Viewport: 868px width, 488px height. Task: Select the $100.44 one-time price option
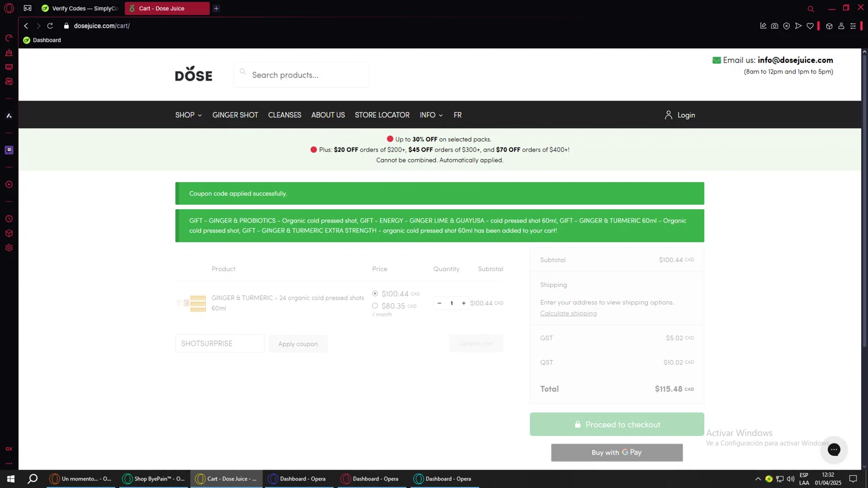pyautogui.click(x=375, y=294)
